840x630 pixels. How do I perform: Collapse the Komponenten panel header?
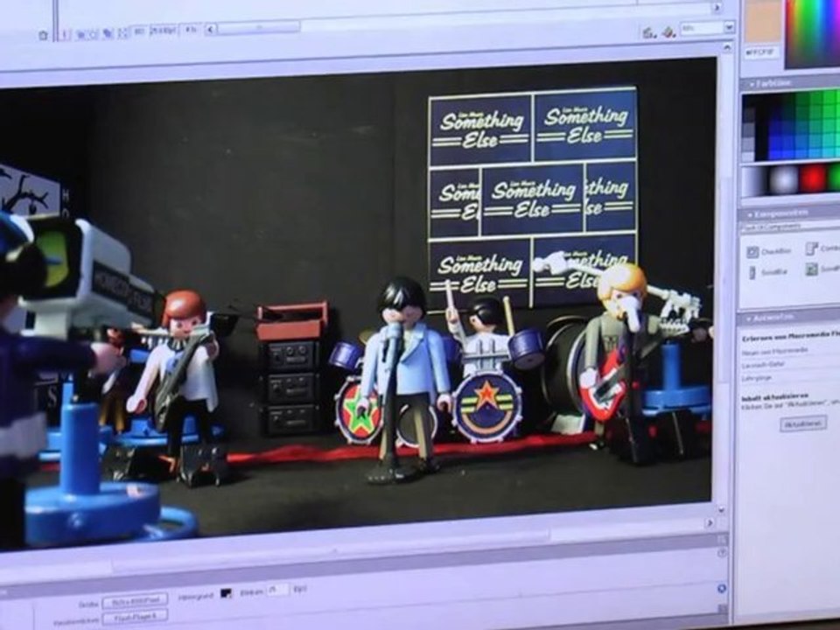[790, 213]
